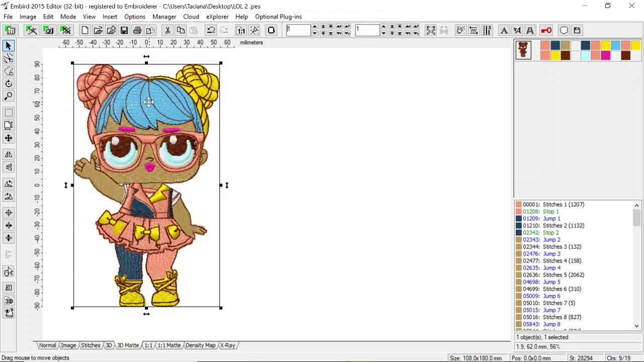The width and height of the screenshot is (644, 362).
Task: Flip the design vertically
Action: pyautogui.click(x=9, y=167)
